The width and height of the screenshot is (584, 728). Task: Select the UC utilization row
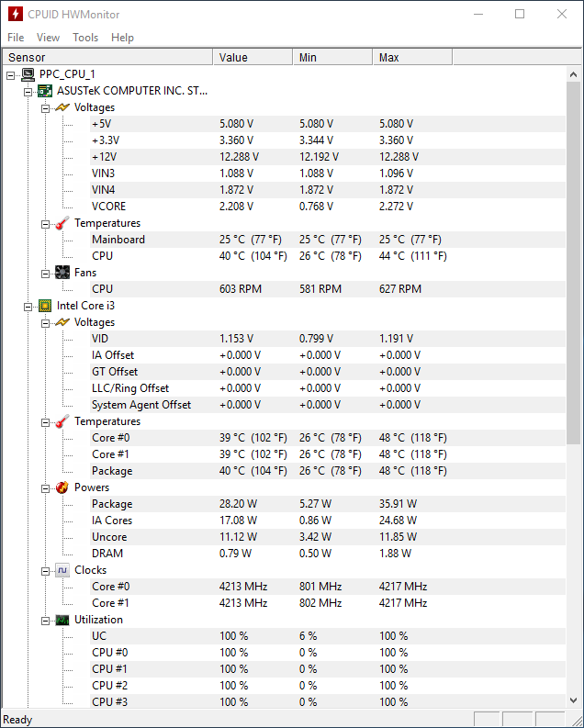point(328,636)
